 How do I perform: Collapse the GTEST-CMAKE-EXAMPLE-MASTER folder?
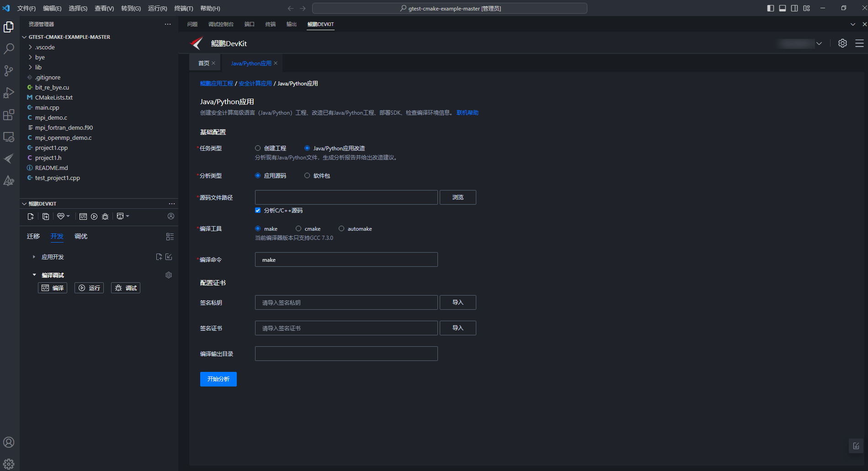[24, 37]
